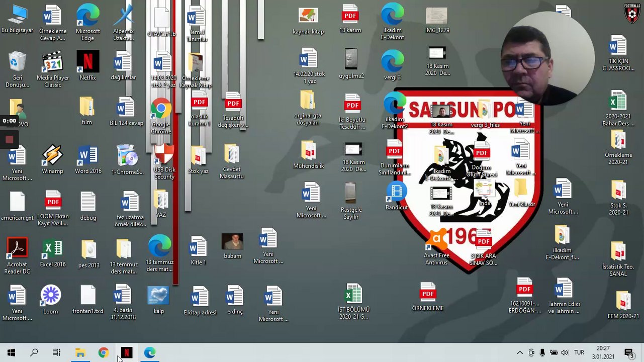The image size is (644, 362).
Task: Stop the Loom recording with red square
Action: pos(9,139)
